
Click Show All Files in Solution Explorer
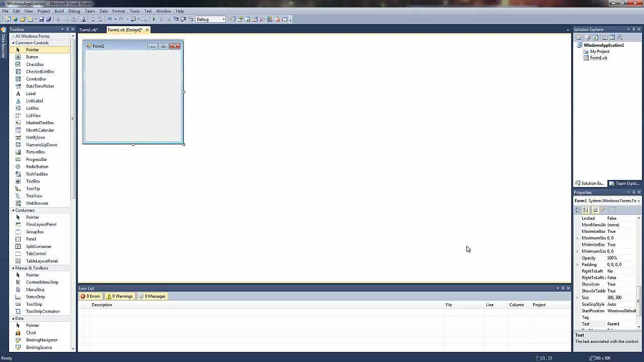tap(588, 38)
